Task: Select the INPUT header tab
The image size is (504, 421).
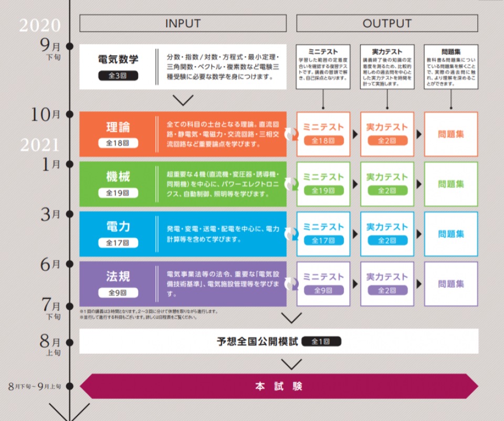Action: [x=183, y=24]
